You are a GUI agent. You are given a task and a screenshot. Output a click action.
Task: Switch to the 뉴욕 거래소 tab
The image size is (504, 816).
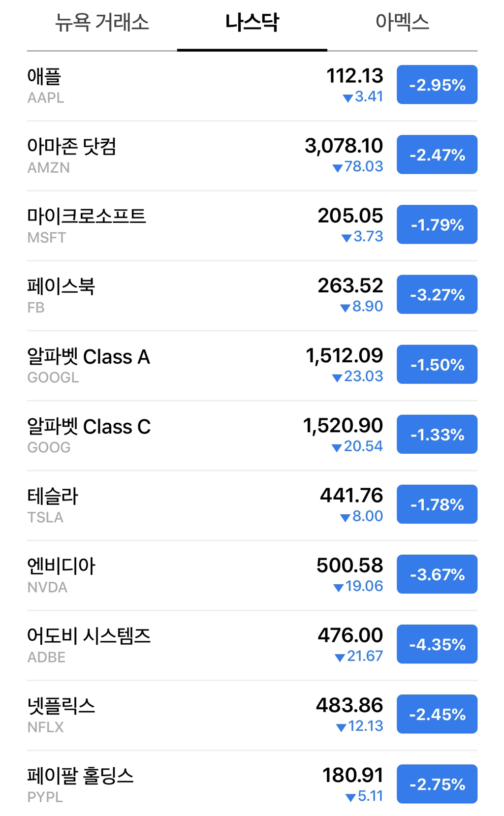102,23
